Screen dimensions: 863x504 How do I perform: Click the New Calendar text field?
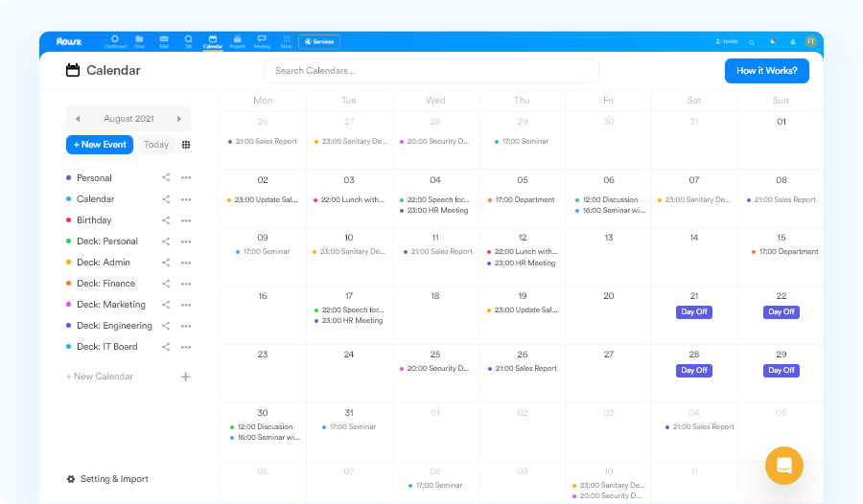coord(100,377)
